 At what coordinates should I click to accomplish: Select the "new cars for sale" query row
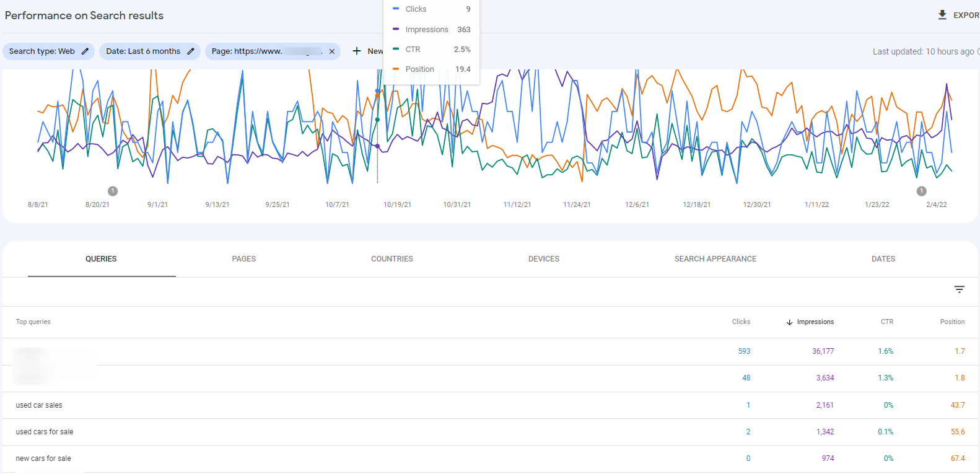43,459
